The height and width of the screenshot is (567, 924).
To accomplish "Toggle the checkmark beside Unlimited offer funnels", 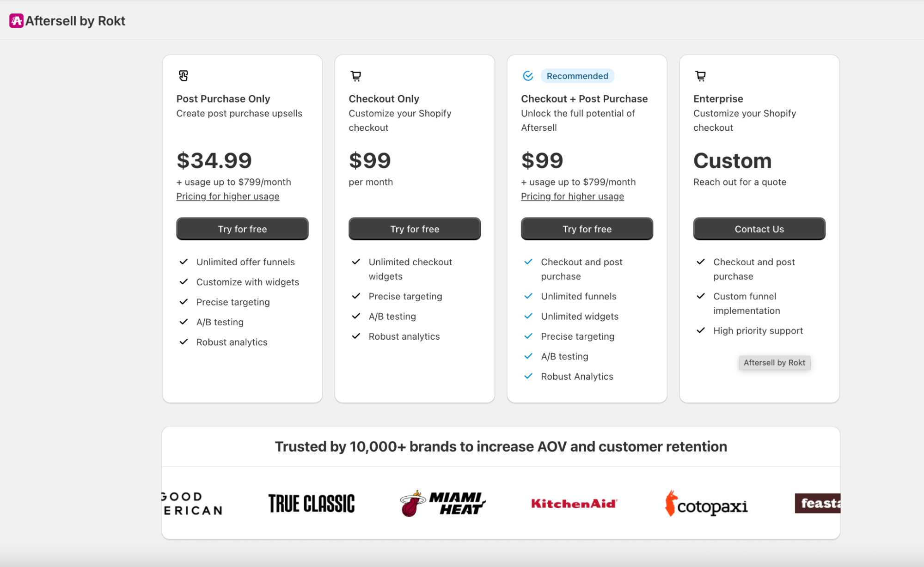I will (184, 261).
